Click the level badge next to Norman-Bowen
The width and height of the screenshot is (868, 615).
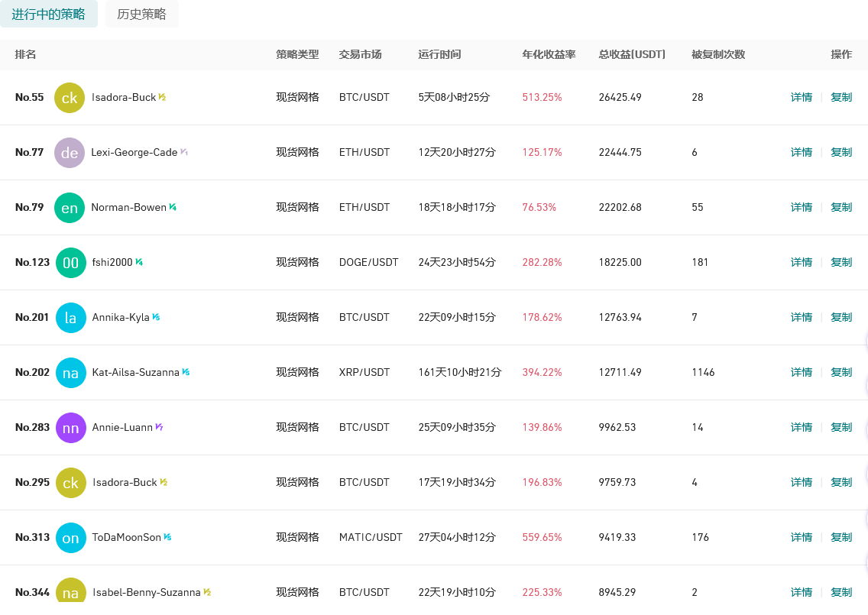(173, 207)
